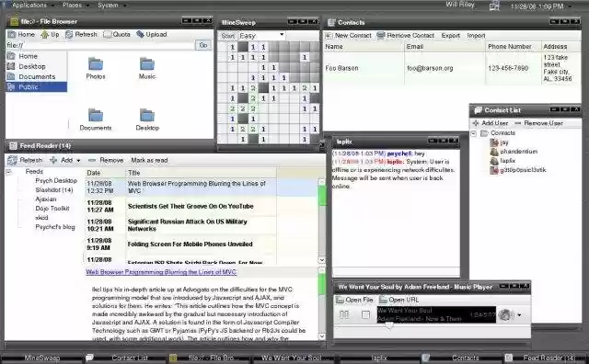Screen dimensions: 589x364
Task: Open the dropdown arrow beside volume icon
Action: coord(519,315)
